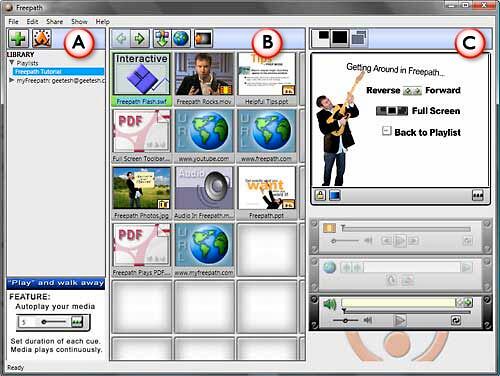Click the picture icon in playlist toolbar
The image size is (500, 376).
click(x=203, y=39)
